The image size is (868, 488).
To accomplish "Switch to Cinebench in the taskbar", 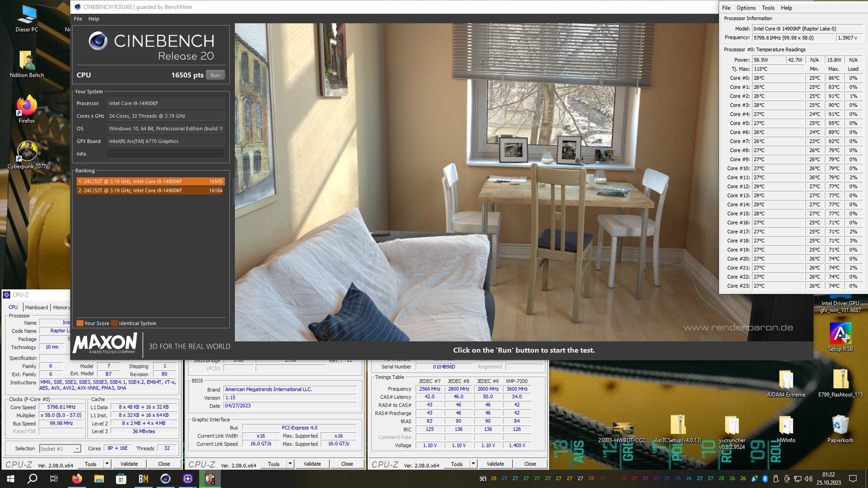I will tap(165, 479).
